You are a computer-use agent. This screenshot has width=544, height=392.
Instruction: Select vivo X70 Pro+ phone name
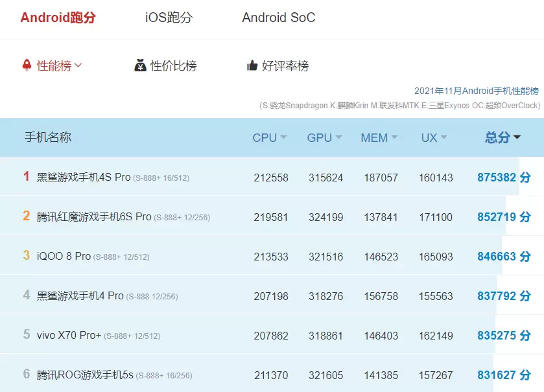(x=69, y=335)
